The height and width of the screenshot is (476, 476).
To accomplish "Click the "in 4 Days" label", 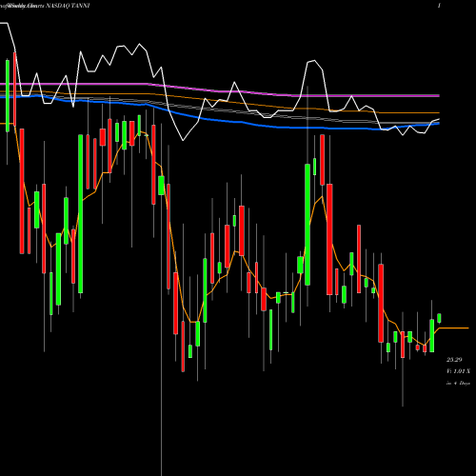I will [458, 384].
